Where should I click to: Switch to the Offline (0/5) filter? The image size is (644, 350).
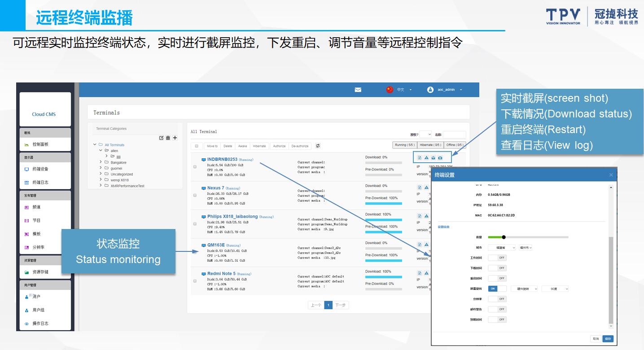click(455, 145)
